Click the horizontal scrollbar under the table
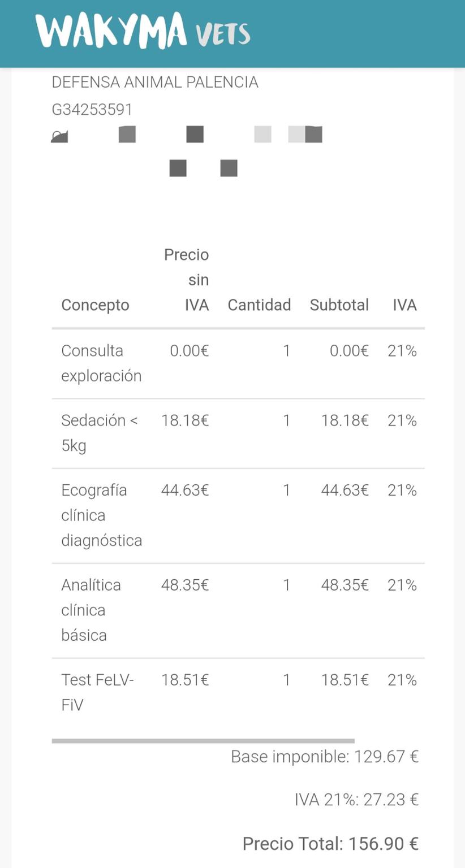 pos(203,740)
